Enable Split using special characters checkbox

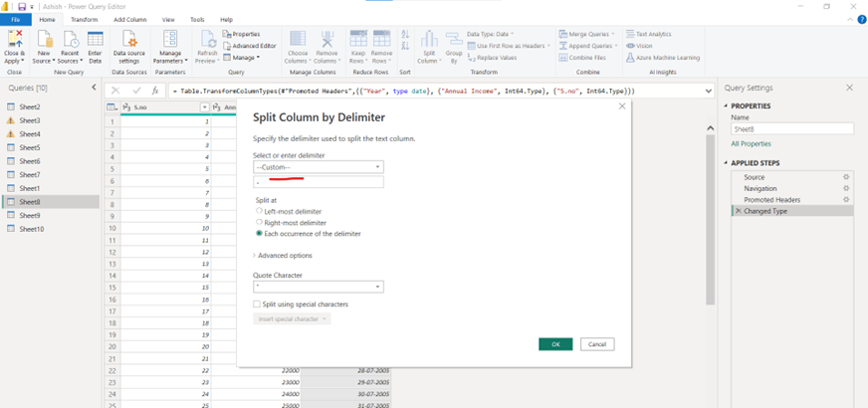[x=257, y=304]
